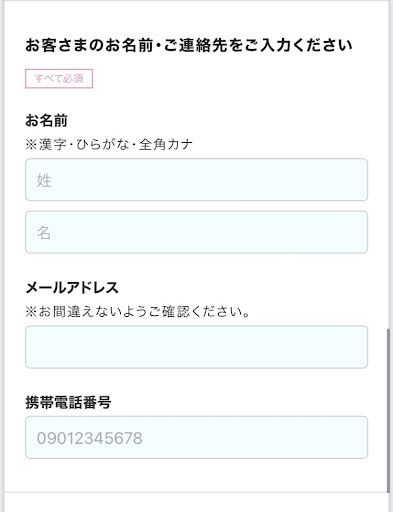Click the ※漢字・ひらがな・全角カナ hint text
Screen dimensions: 393x512
(109, 145)
